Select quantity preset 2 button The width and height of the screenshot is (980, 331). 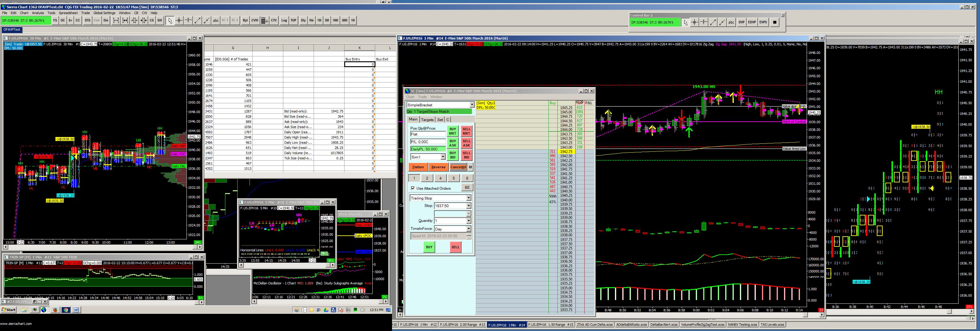tap(427, 178)
